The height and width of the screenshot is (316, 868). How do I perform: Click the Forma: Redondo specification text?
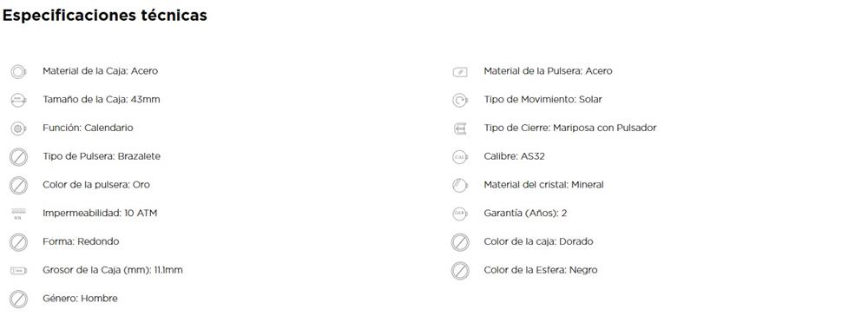[81, 242]
